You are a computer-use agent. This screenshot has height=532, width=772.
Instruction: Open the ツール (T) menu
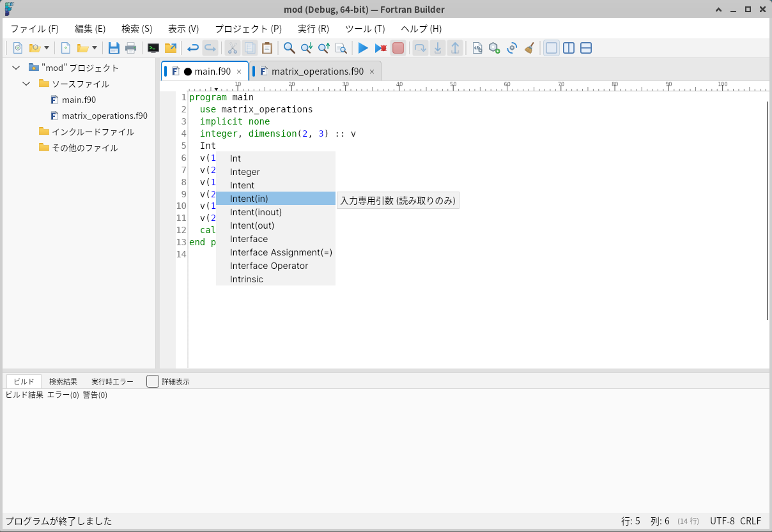tap(365, 29)
